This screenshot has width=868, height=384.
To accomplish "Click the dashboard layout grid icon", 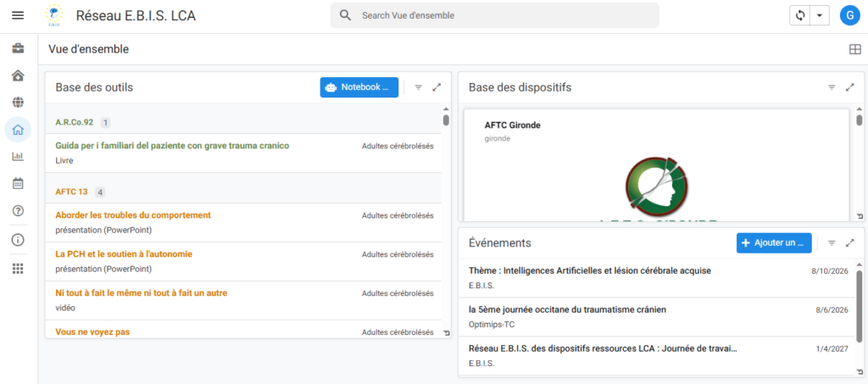I will click(x=855, y=50).
